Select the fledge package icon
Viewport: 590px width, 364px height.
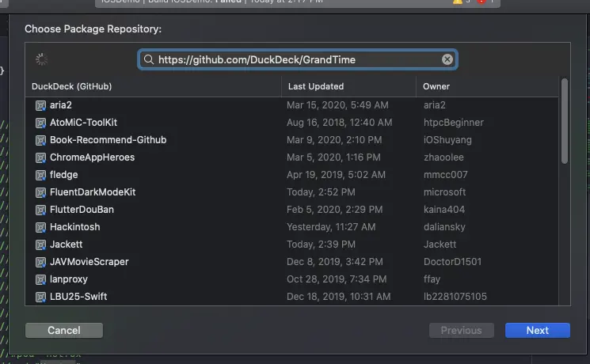point(40,175)
